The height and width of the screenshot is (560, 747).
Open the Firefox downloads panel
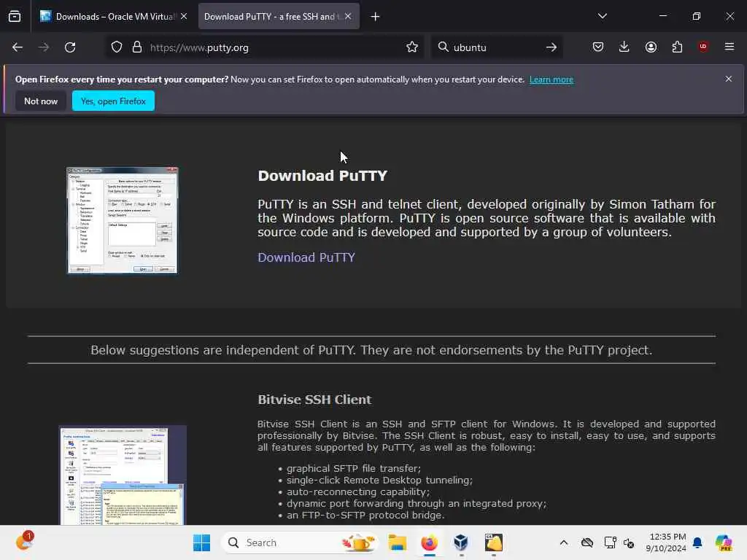(624, 47)
